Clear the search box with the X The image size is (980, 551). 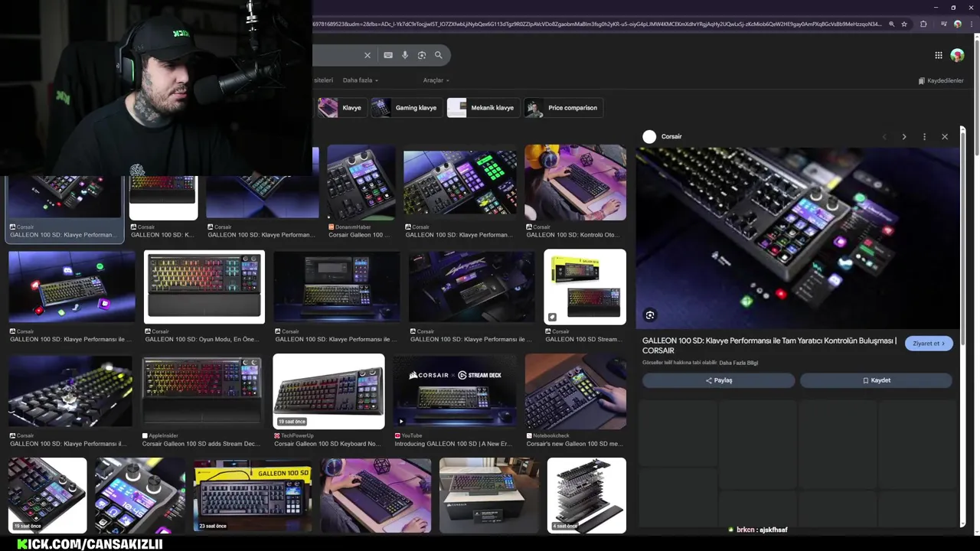point(367,55)
